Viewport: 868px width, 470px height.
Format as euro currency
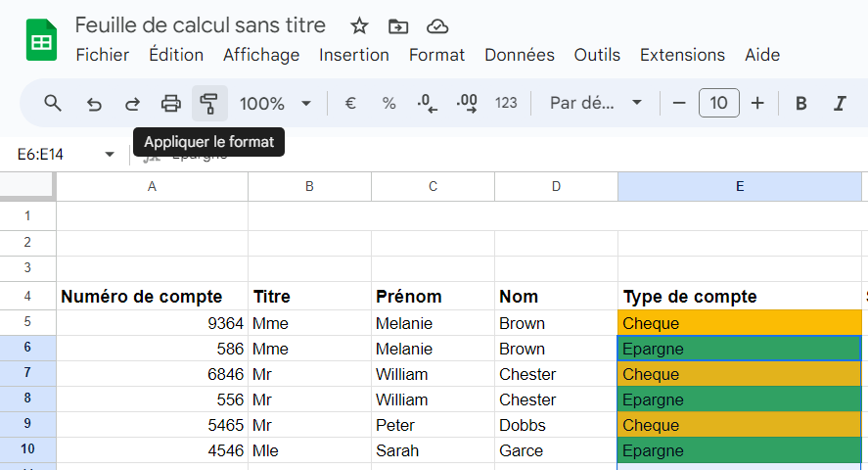pos(350,104)
